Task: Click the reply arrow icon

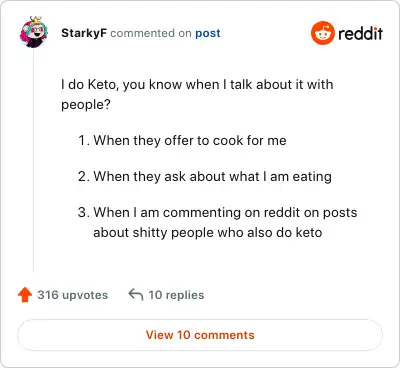Action: 136,295
